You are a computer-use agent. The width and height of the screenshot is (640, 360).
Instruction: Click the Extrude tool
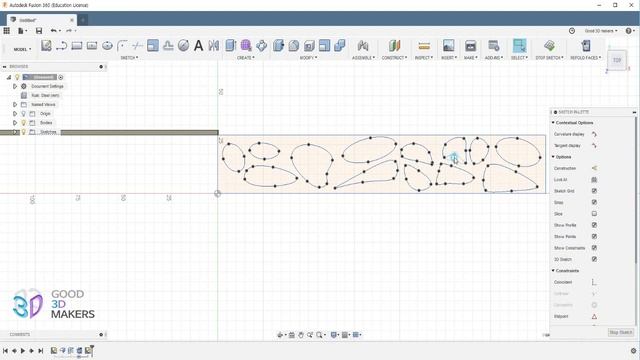pos(231,45)
